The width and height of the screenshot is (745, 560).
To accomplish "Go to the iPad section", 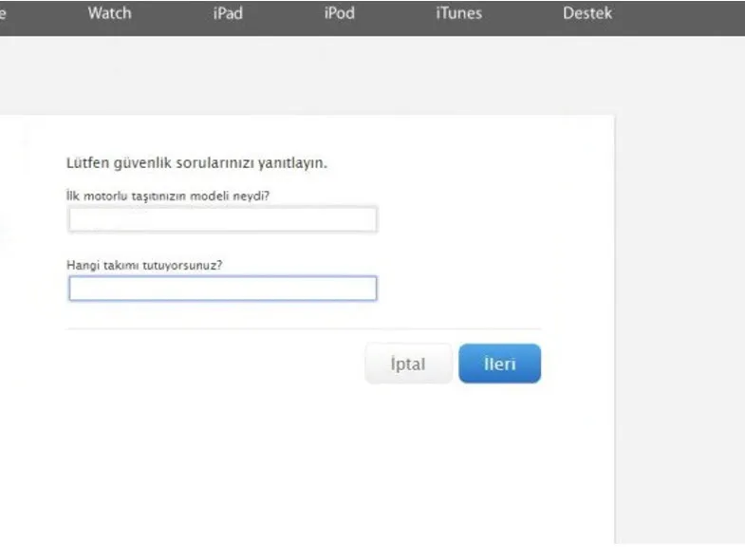I will (228, 13).
